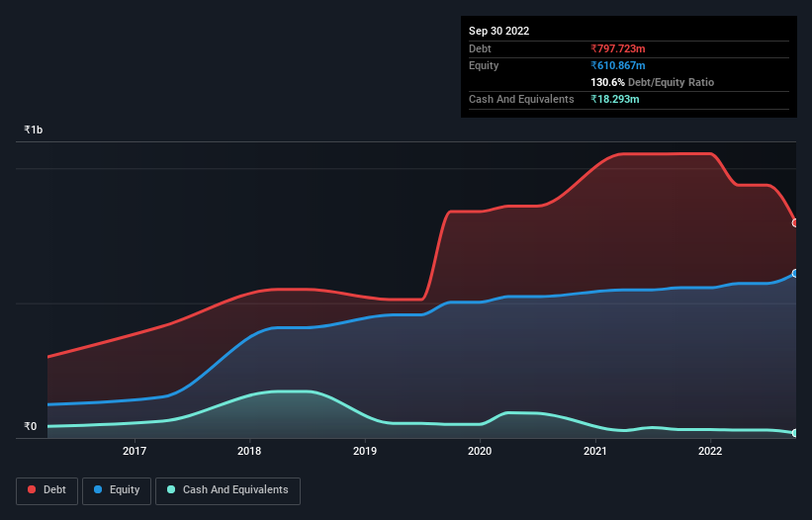Click the 2017 x-axis label
Screen dimensions: 812x520
click(135, 451)
